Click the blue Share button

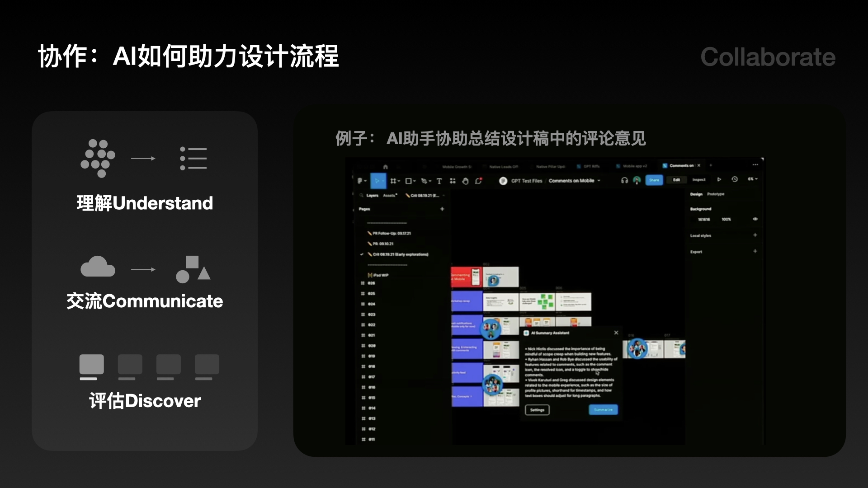tap(654, 180)
